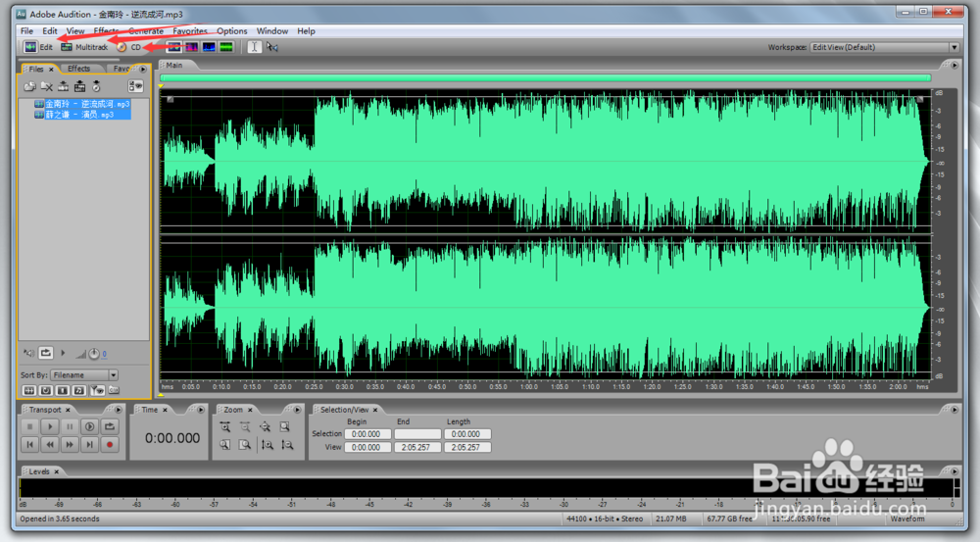This screenshot has width=980, height=542.
Task: Click the Fast Forward button
Action: pyautogui.click(x=70, y=444)
